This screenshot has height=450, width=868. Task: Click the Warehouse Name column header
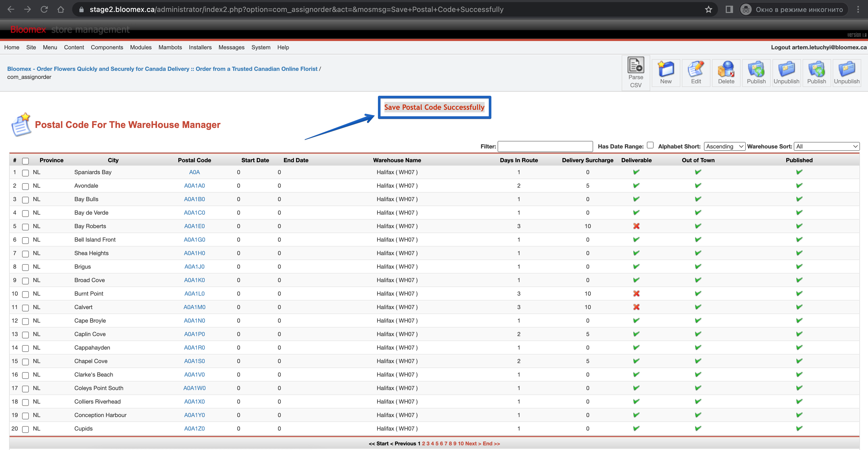click(x=397, y=160)
